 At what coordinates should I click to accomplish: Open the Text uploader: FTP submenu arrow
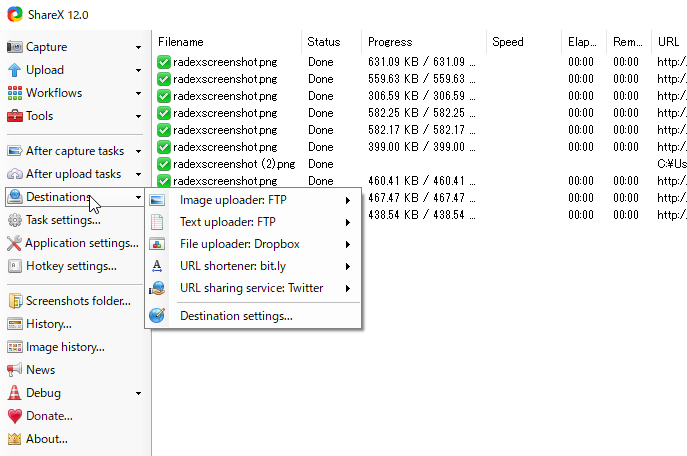[348, 222]
